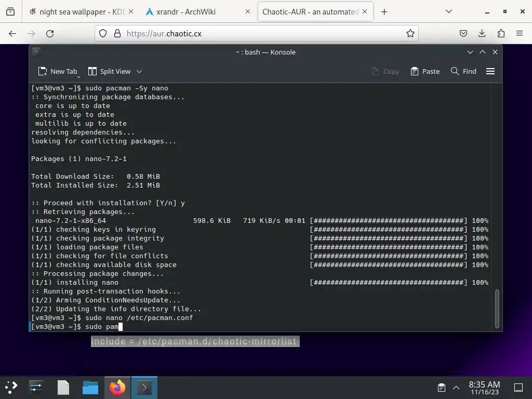Switch to xrandr - ArchWiki tab
The height and width of the screenshot is (399, 532).
tap(198, 12)
